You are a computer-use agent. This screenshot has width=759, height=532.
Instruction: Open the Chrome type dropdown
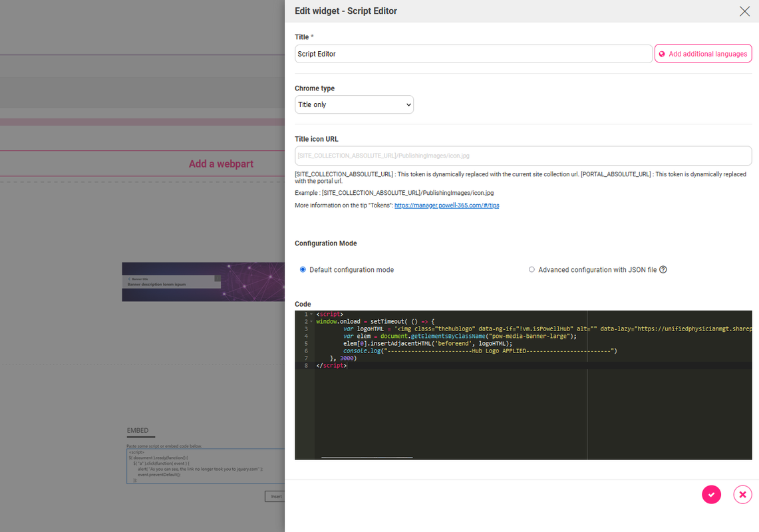354,104
